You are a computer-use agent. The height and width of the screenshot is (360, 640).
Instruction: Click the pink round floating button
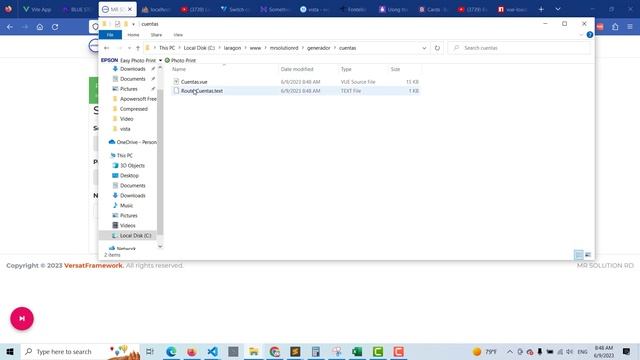(x=22, y=319)
